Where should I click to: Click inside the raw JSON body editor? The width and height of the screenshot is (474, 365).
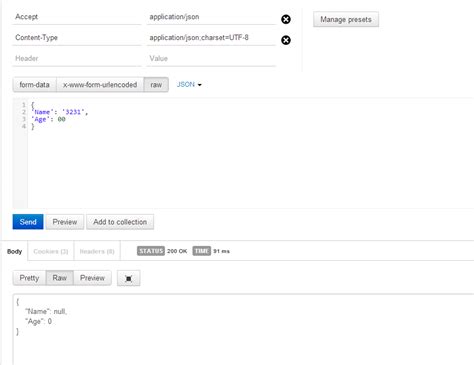[x=250, y=153]
